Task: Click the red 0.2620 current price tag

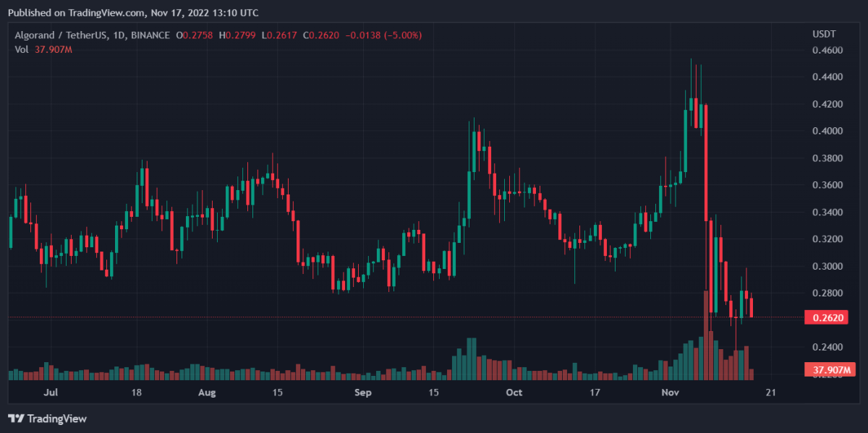Action: pos(825,317)
